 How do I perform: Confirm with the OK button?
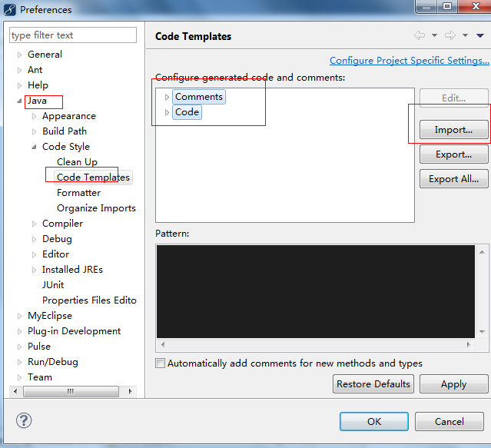tap(374, 421)
